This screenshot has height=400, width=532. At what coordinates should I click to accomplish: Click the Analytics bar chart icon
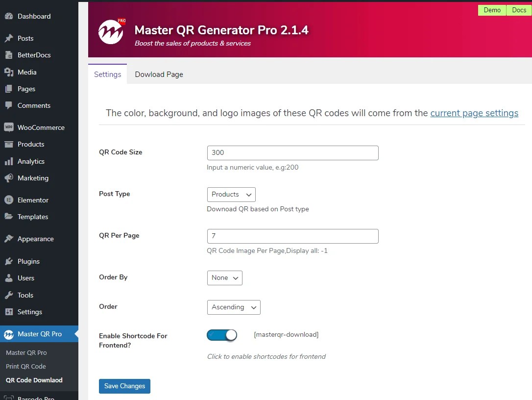[x=9, y=161]
